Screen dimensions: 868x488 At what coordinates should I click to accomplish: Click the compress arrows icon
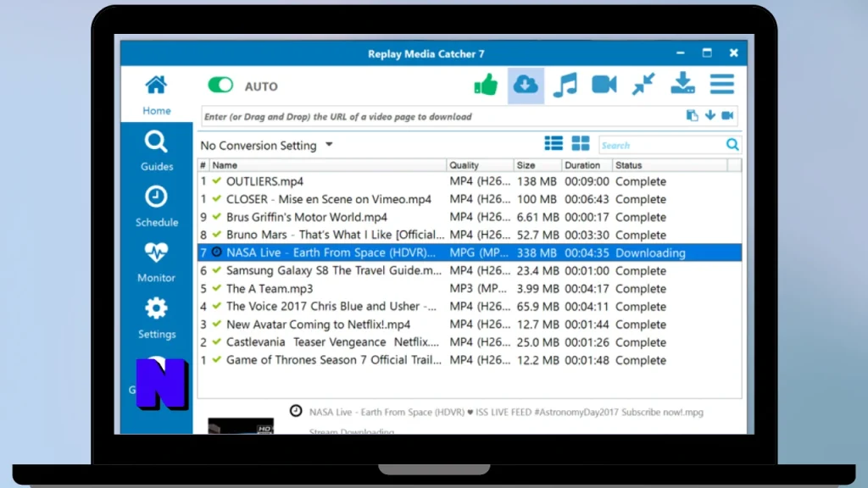click(643, 85)
